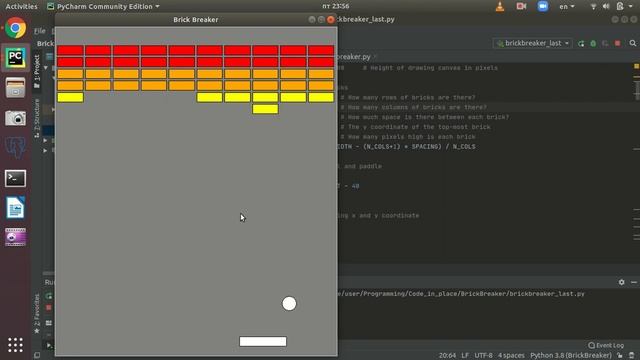Image resolution: width=640 pixels, height=360 pixels.
Task: Click the Zoom tray icon
Action: tap(542, 6)
